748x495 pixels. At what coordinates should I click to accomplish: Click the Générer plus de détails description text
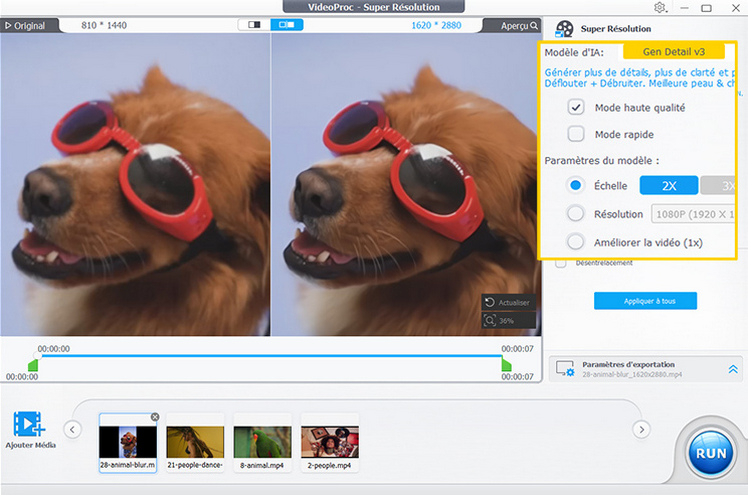(x=639, y=78)
